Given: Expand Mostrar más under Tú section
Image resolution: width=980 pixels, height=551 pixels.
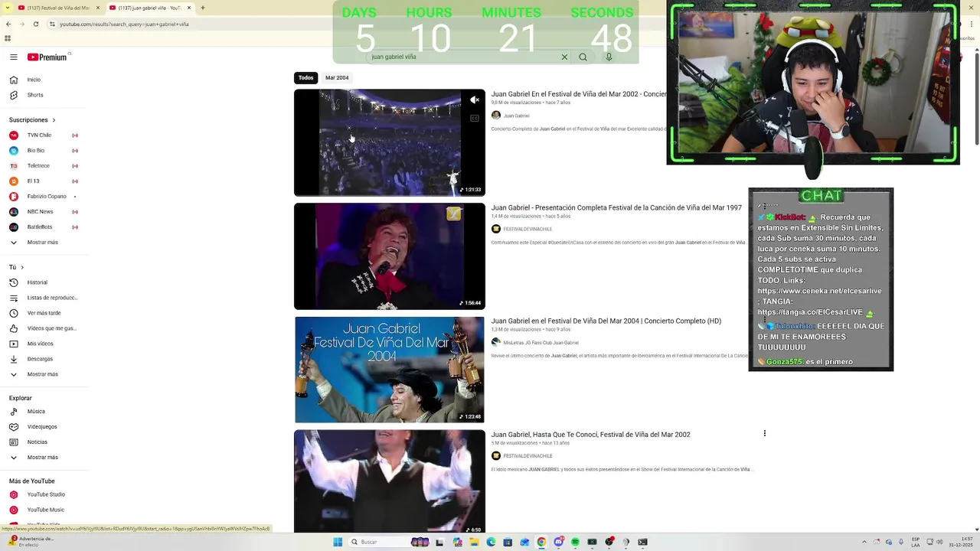Looking at the screenshot, I should (x=43, y=374).
